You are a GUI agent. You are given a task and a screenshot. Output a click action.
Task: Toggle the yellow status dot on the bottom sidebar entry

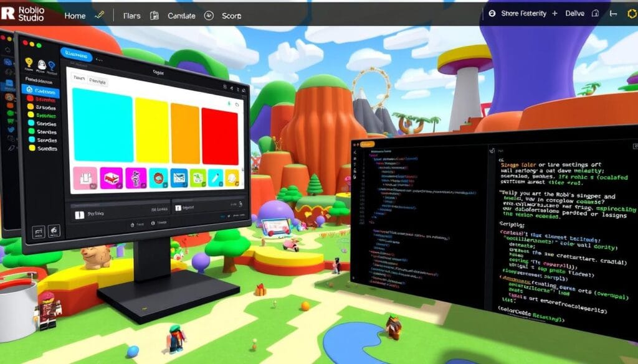click(32, 147)
